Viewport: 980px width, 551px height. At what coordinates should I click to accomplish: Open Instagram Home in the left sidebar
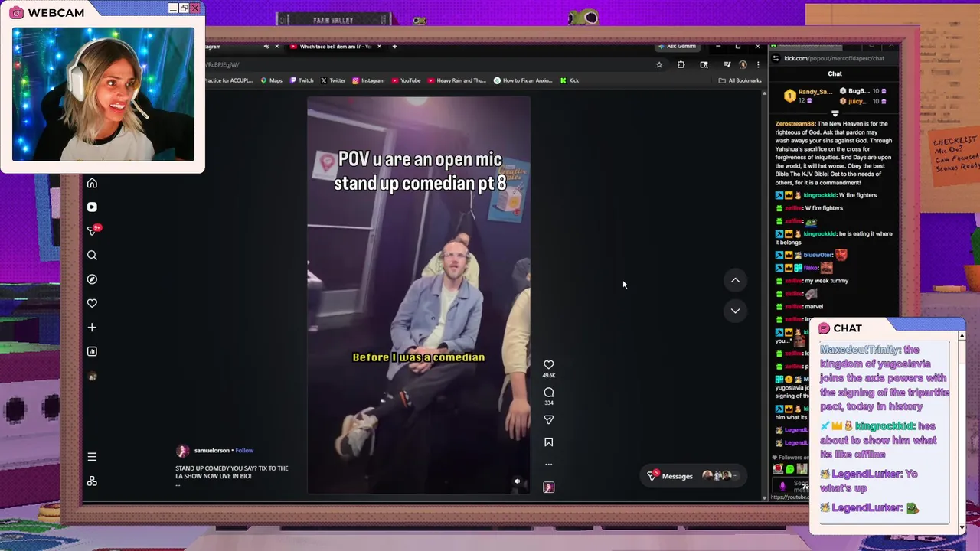tap(92, 183)
